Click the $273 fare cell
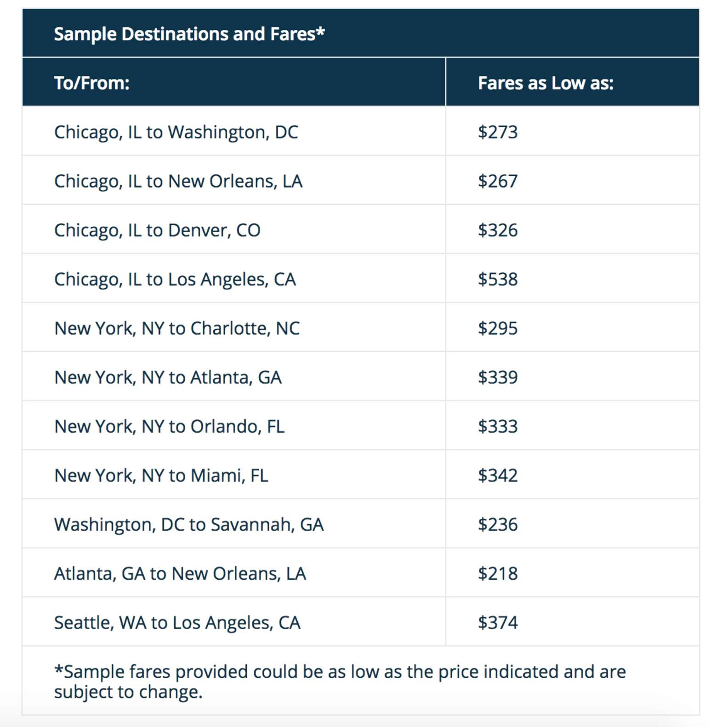The image size is (728, 727). pos(498,132)
